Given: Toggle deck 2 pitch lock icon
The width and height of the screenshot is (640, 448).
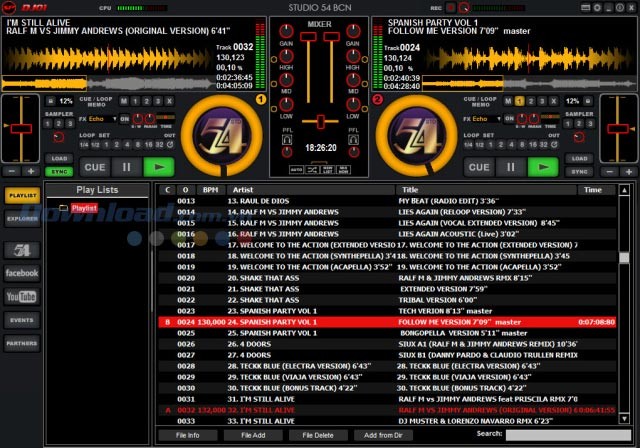Looking at the screenshot, I should [x=588, y=100].
